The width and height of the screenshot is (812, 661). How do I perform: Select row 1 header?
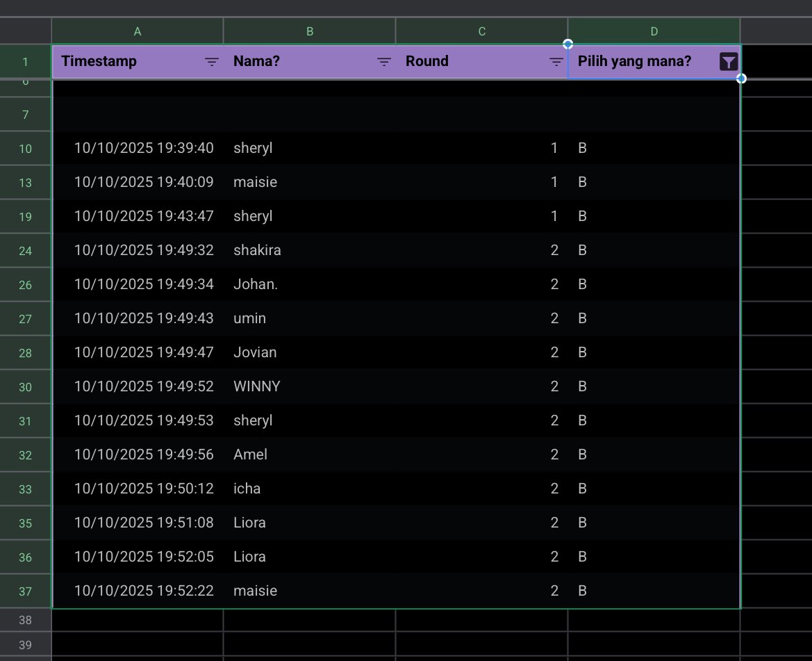click(x=26, y=62)
